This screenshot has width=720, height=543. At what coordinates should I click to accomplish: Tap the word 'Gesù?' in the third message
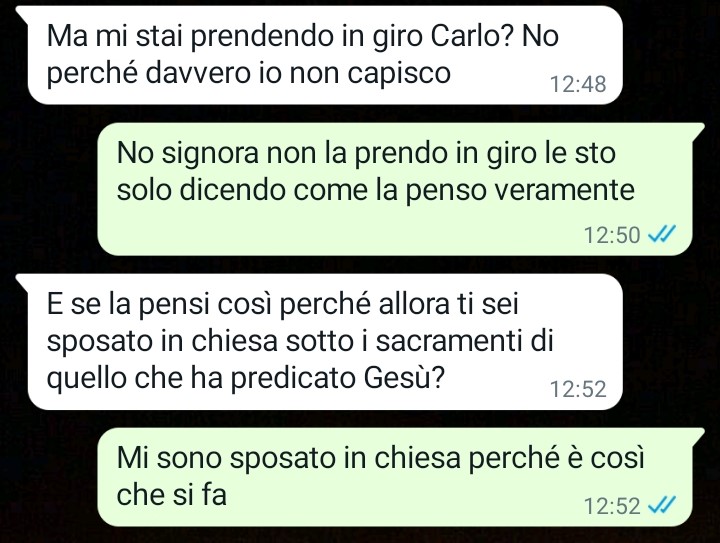pyautogui.click(x=404, y=378)
